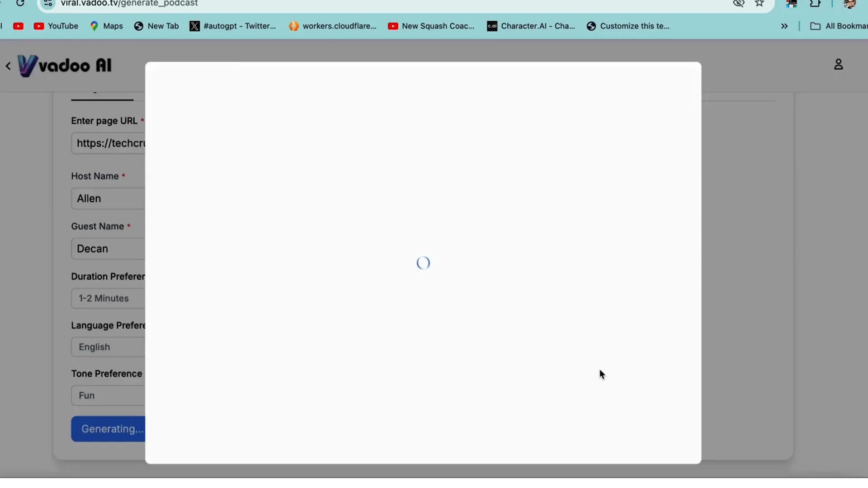Click the Maps bookmark icon

click(x=92, y=26)
